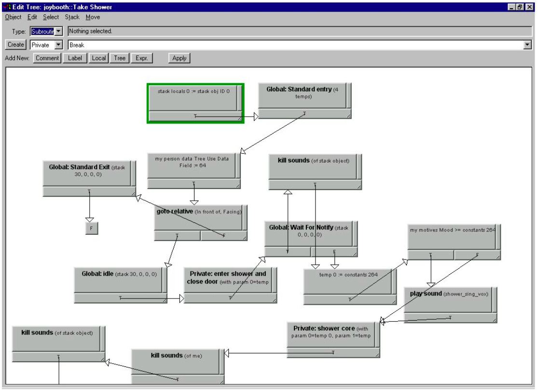Open the Object menu
The height and width of the screenshot is (392, 538).
pyautogui.click(x=13, y=17)
